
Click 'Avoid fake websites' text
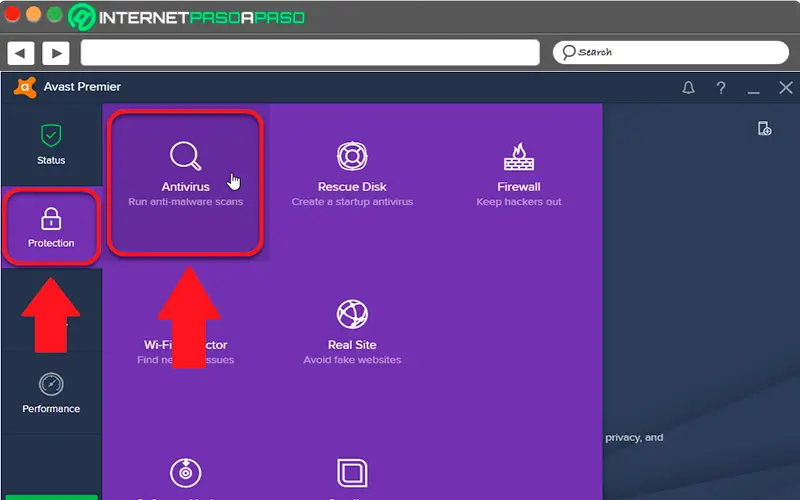(x=352, y=360)
